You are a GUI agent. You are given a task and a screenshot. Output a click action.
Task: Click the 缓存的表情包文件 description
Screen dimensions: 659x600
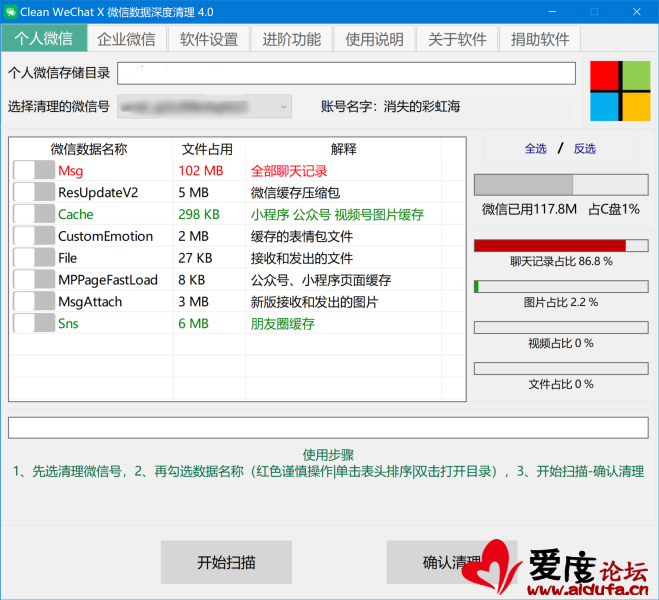point(302,237)
